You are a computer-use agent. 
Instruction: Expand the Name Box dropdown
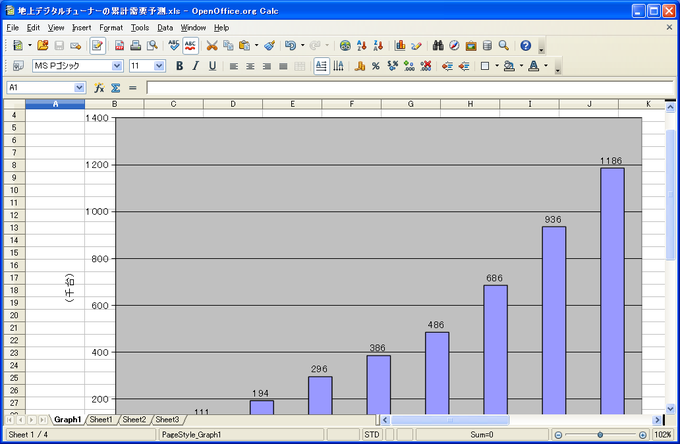pos(79,88)
